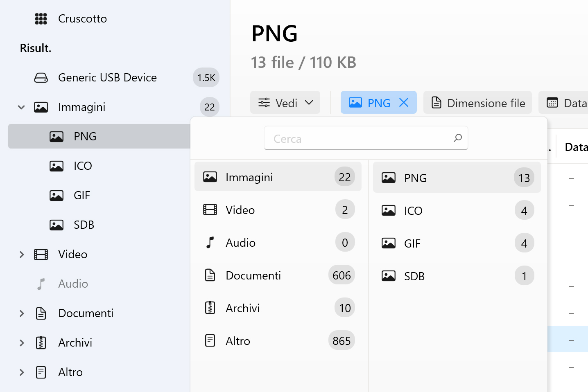588x392 pixels.
Task: Click the Generic USB Device drive icon
Action: coord(41,78)
